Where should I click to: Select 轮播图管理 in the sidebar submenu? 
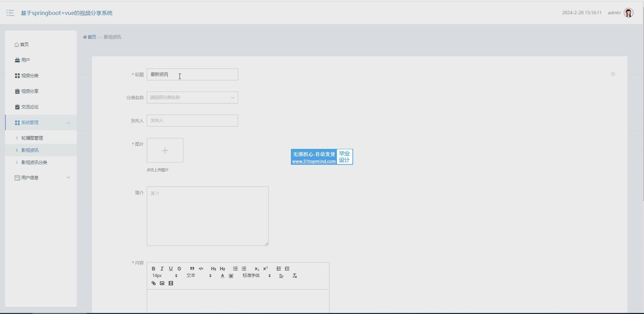(x=32, y=138)
